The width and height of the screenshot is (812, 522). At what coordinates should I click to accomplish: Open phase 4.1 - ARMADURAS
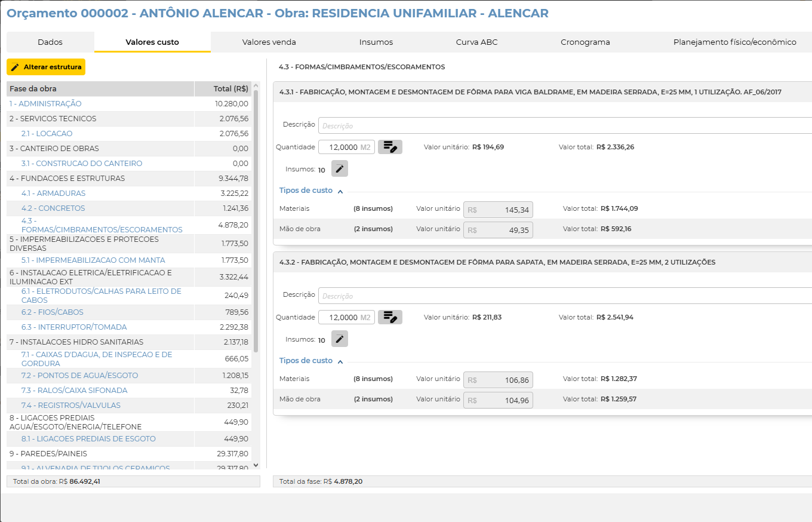(53, 194)
